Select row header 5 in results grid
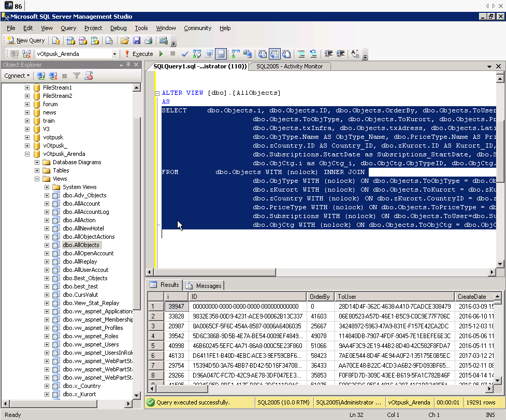The image size is (506, 420). click(156, 346)
